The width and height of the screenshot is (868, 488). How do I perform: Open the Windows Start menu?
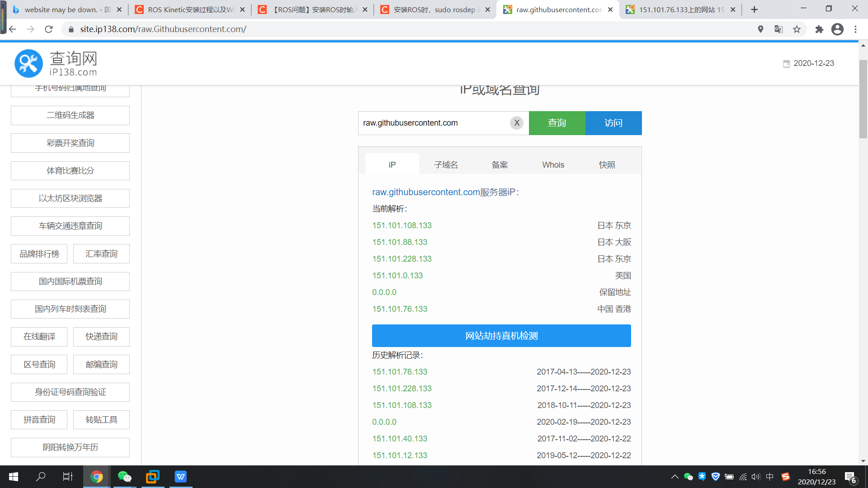14,477
